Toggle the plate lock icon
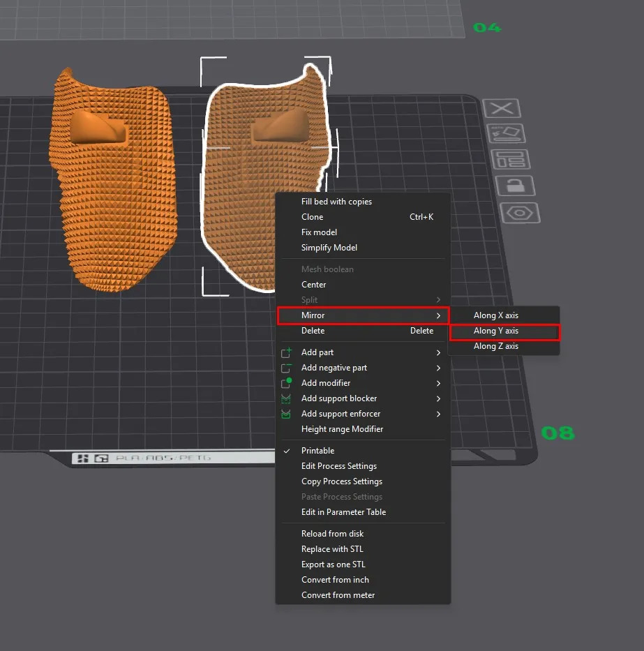 (516, 186)
